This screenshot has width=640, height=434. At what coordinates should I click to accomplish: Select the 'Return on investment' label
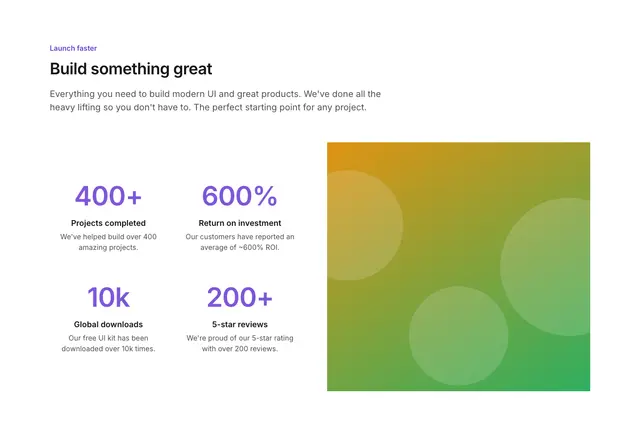tap(240, 223)
